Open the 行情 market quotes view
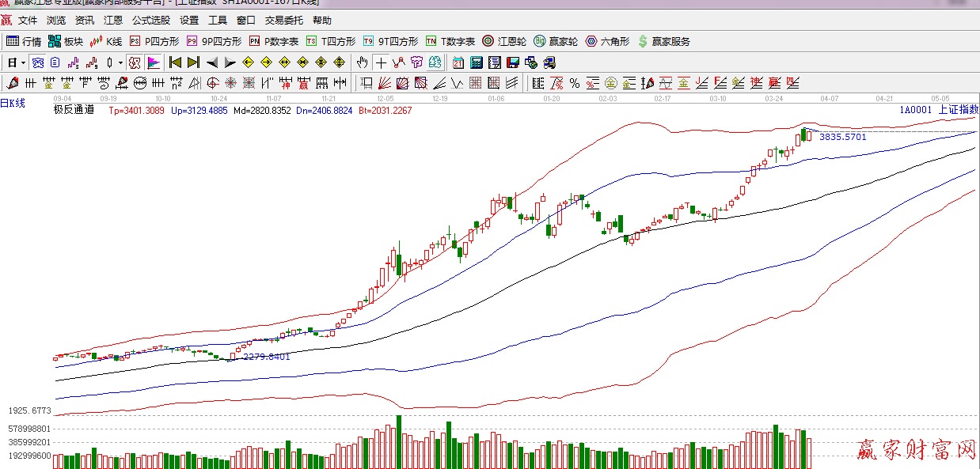 (24, 41)
